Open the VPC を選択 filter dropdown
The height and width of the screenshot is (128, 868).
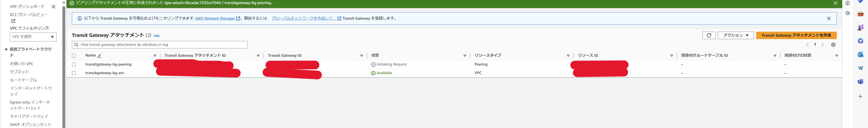pos(33,37)
